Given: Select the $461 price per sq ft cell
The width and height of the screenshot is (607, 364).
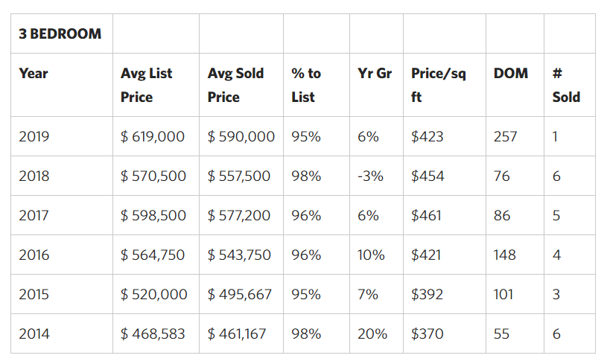Looking at the screenshot, I should [x=426, y=216].
